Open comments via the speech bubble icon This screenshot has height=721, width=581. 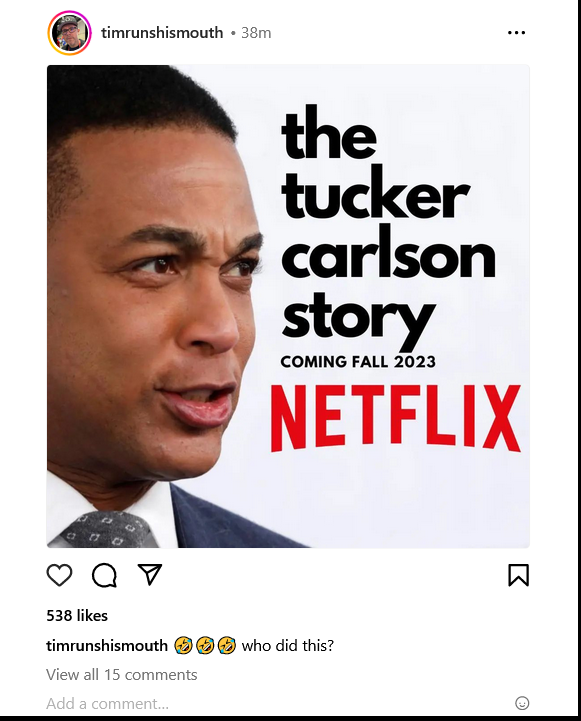pyautogui.click(x=104, y=575)
